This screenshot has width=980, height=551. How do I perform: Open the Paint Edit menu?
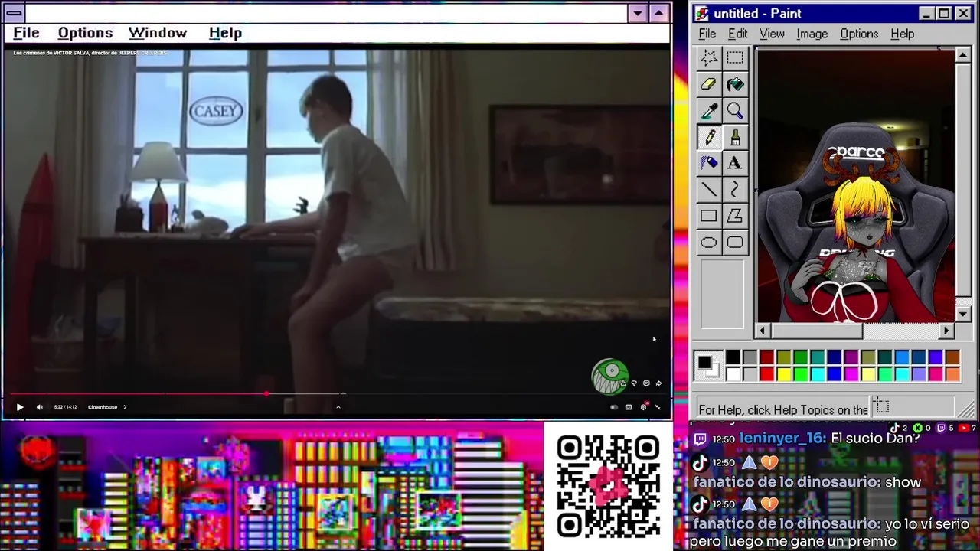tap(737, 34)
